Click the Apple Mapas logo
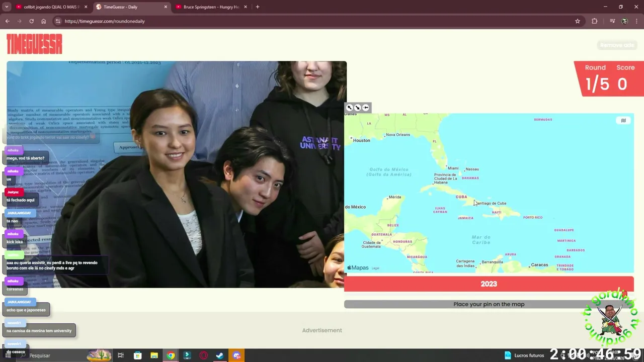 358,268
